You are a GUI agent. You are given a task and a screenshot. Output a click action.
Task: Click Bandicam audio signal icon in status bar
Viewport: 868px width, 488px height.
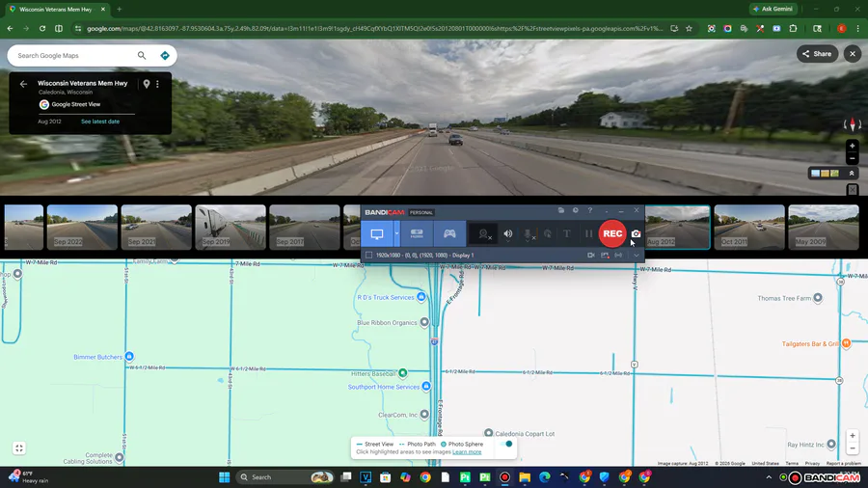click(x=618, y=255)
